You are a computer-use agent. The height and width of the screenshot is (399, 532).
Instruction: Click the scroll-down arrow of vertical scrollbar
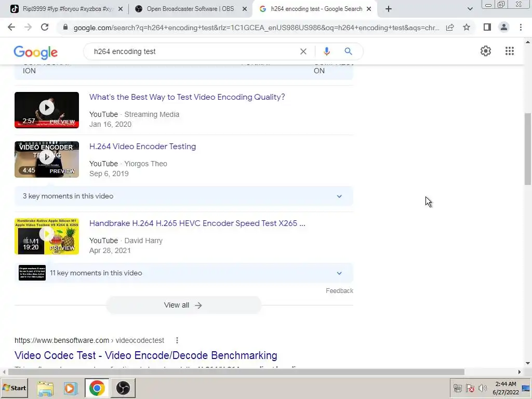[x=528, y=363]
